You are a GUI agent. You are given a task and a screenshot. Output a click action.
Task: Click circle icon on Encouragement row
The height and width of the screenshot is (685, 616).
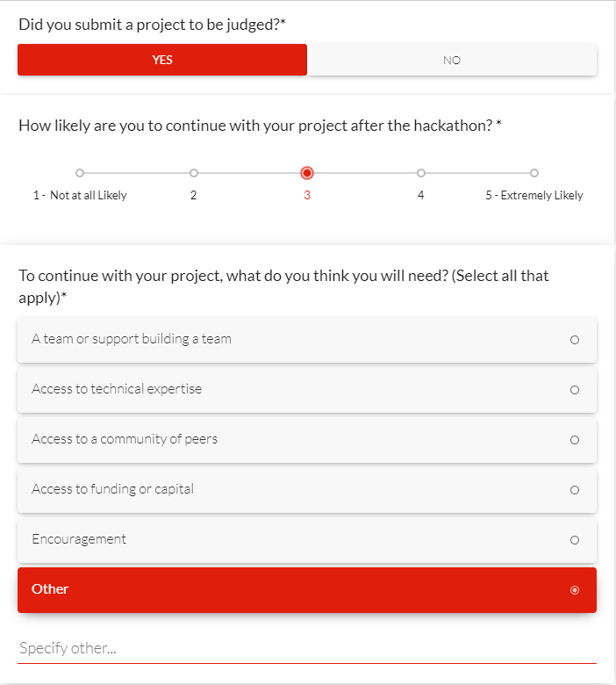pos(575,540)
